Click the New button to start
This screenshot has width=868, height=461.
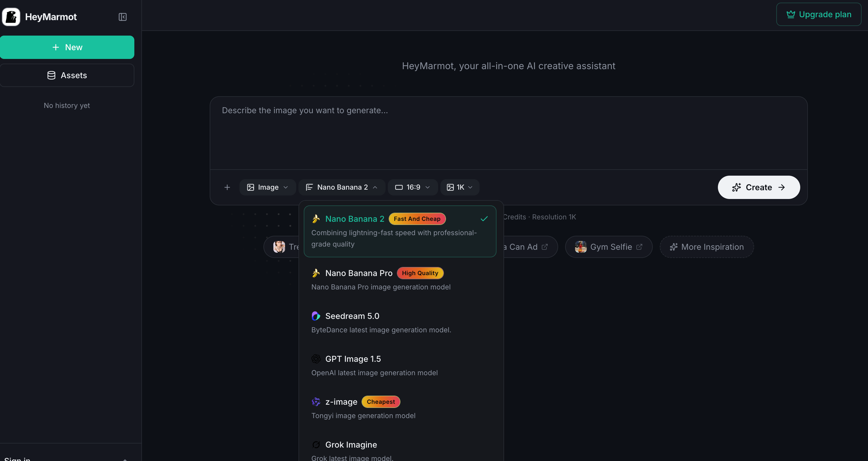pyautogui.click(x=67, y=47)
